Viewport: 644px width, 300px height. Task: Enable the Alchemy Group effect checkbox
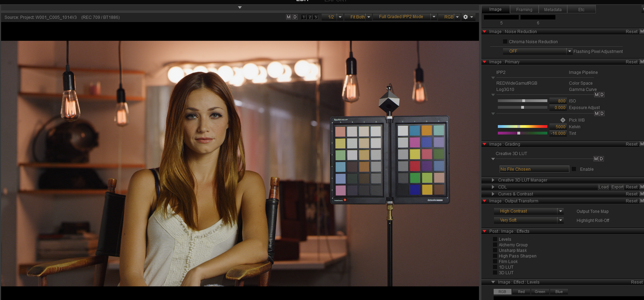click(x=495, y=245)
